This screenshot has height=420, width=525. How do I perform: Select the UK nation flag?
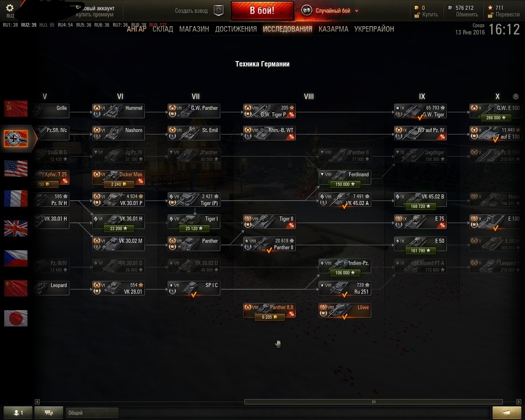pyautogui.click(x=16, y=228)
